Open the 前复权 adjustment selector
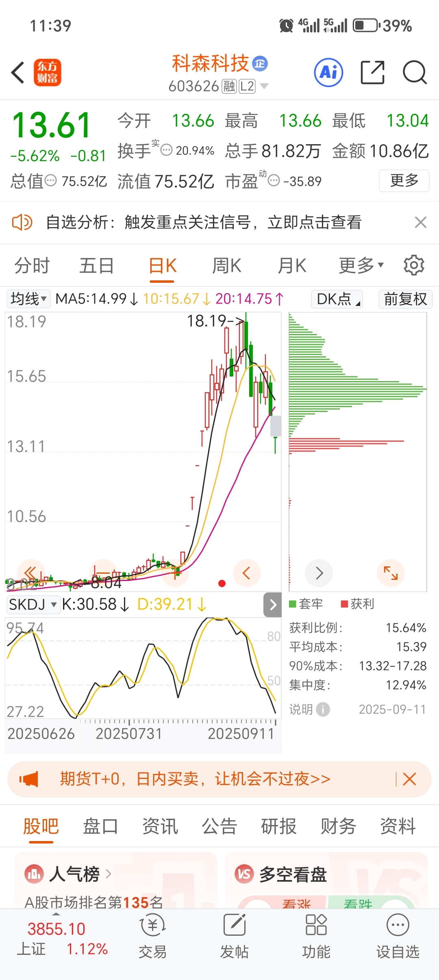Viewport: 439px width, 980px height. [405, 299]
